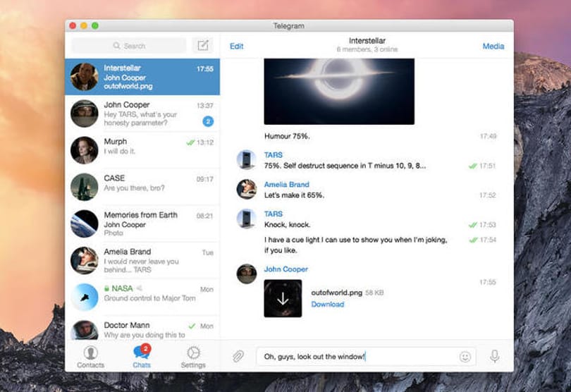Click Amelia Brand's name in the conversation

pos(287,184)
